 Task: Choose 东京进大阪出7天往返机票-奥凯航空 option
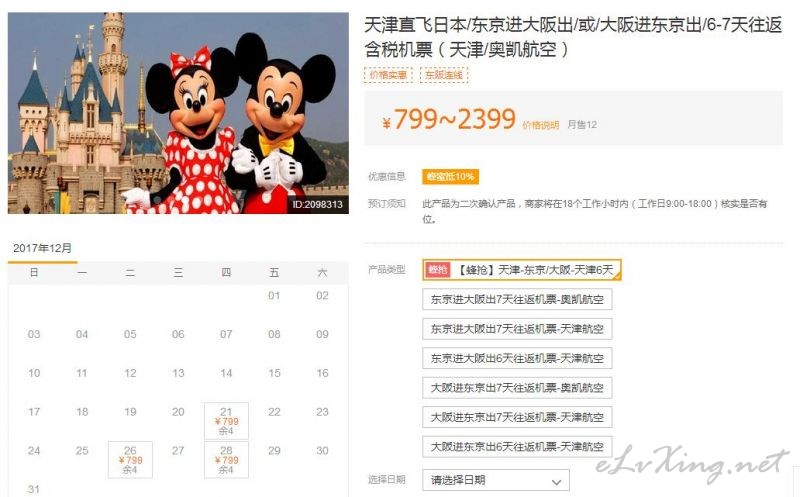(517, 300)
